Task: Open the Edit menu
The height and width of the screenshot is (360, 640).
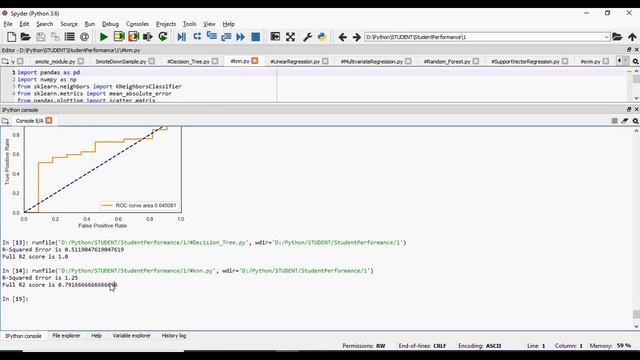Action: point(24,24)
